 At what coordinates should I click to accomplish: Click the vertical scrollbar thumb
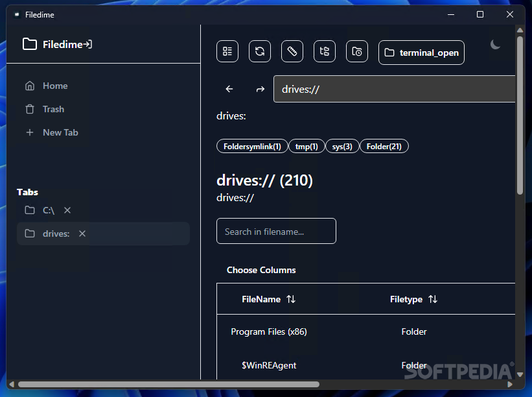coord(520,115)
